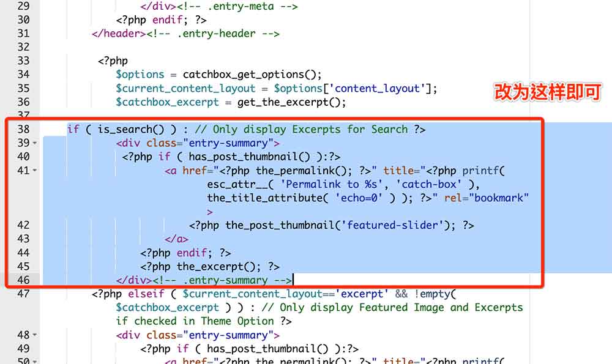Click line number 47 in the gutter
This screenshot has height=364, width=612.
23,294
